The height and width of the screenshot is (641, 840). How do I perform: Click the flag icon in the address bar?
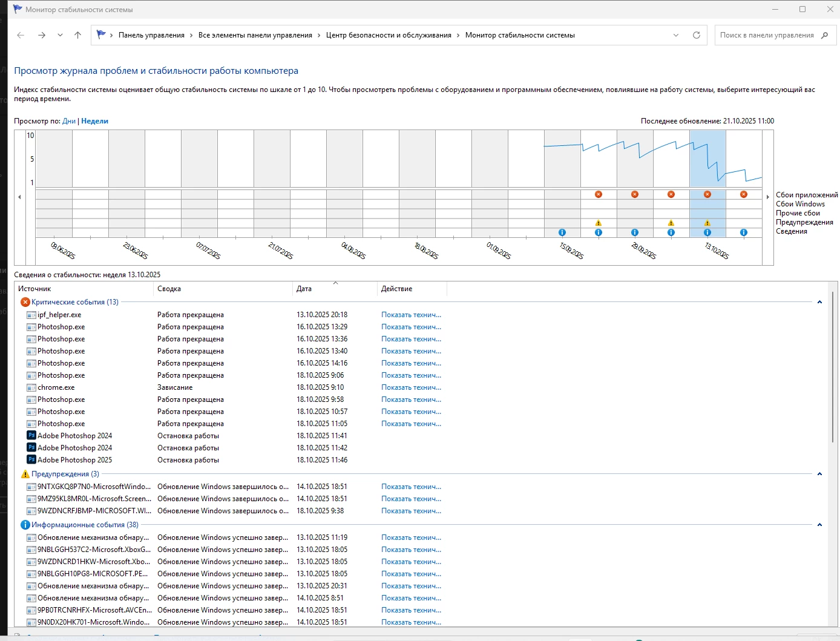coord(101,35)
